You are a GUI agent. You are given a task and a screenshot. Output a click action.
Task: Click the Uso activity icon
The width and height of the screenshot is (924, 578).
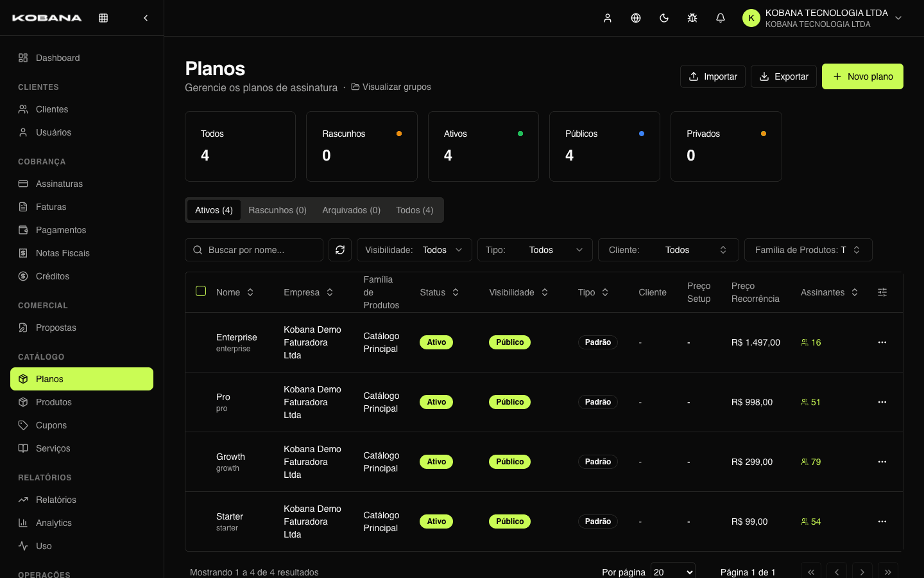click(x=23, y=546)
